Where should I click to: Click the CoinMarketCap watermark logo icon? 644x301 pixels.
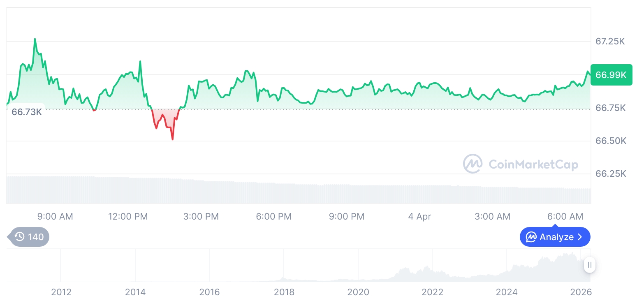coord(473,164)
